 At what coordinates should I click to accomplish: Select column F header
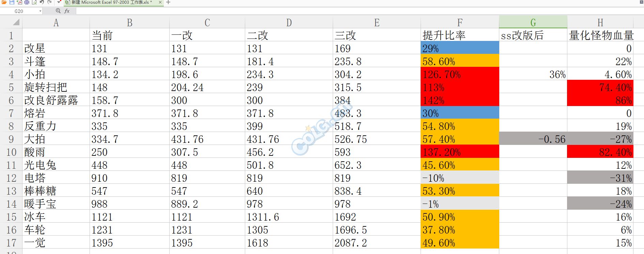coord(460,23)
